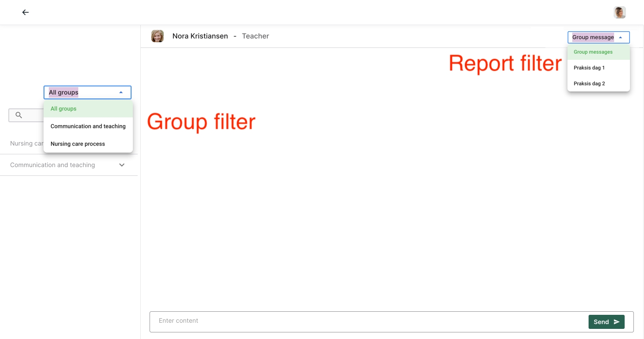644x339 pixels.
Task: Click Nora Kristiansen's profile picture
Action: (157, 36)
